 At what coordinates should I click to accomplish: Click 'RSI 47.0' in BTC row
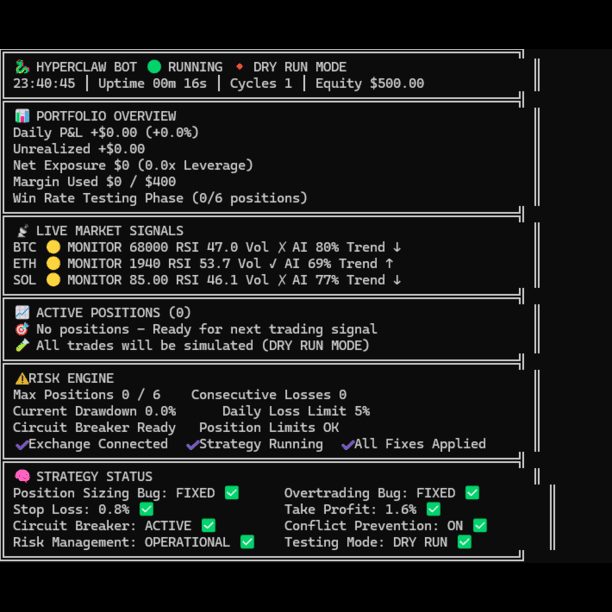[206, 247]
